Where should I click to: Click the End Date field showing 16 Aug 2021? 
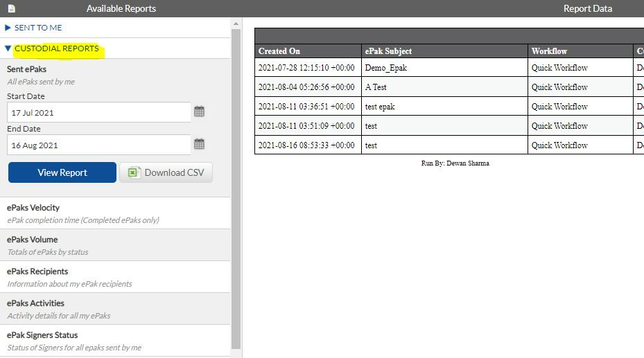pos(99,145)
